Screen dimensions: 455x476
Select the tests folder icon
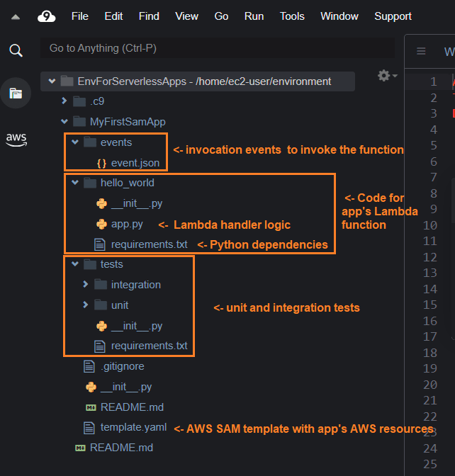click(90, 264)
